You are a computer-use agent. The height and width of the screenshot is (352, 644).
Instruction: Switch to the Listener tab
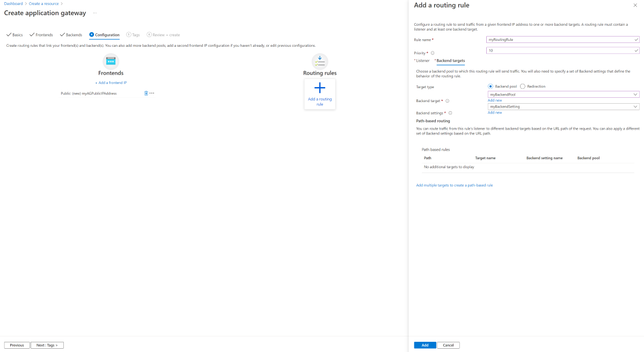click(x=422, y=61)
